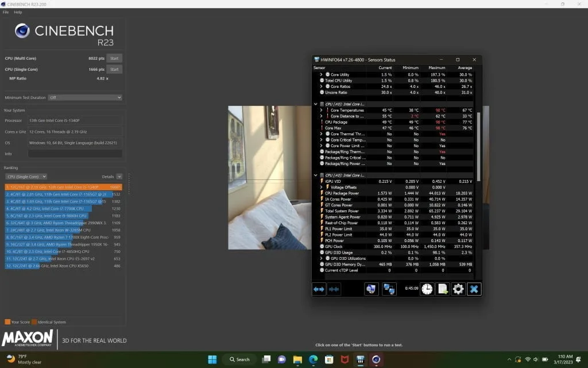Start the CPU (Single Core) test
The image size is (588, 368).
coord(114,69)
